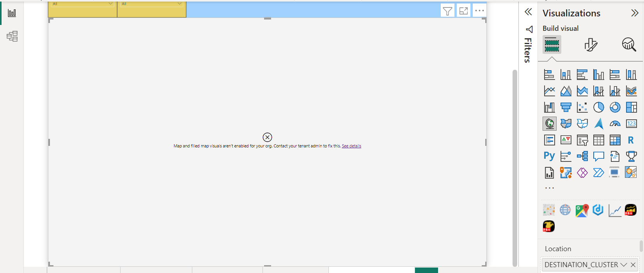
Task: Select the Donut chart visual
Action: pos(615,107)
